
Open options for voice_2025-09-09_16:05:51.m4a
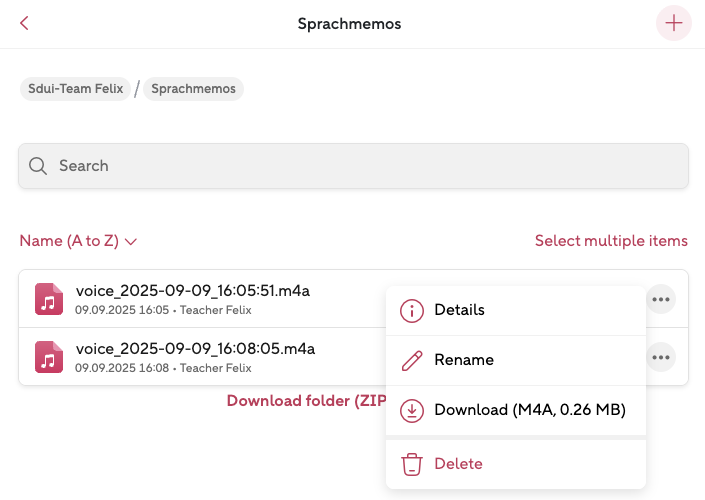[x=660, y=299]
